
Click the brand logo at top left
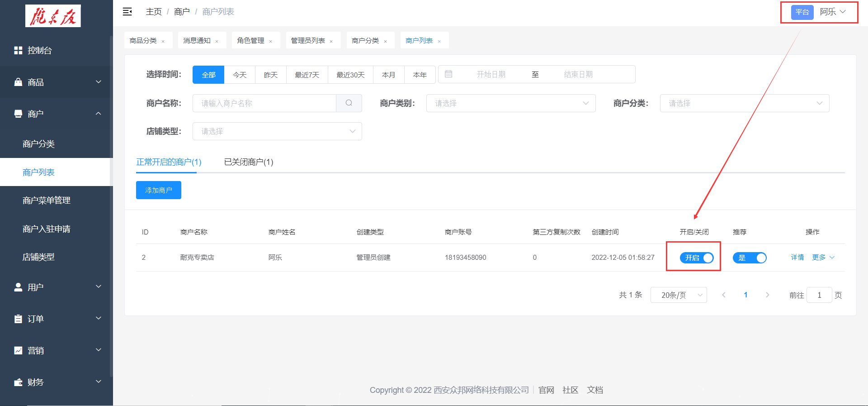[x=53, y=16]
